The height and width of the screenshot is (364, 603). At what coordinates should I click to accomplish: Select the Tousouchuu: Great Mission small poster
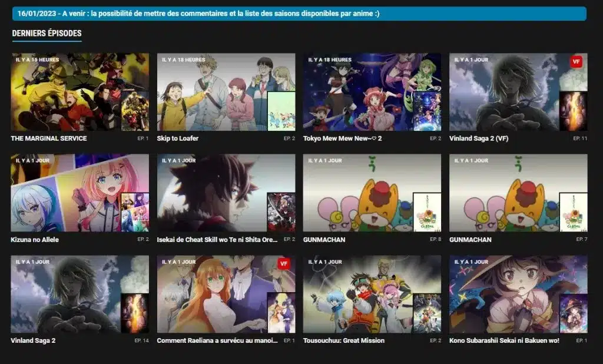pyautogui.click(x=427, y=313)
